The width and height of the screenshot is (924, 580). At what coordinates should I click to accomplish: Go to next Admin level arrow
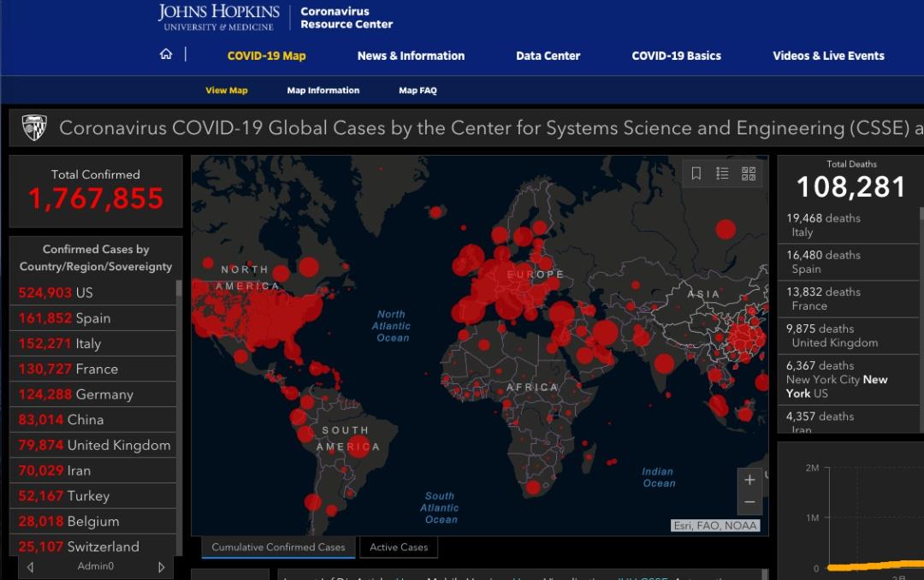pyautogui.click(x=161, y=566)
